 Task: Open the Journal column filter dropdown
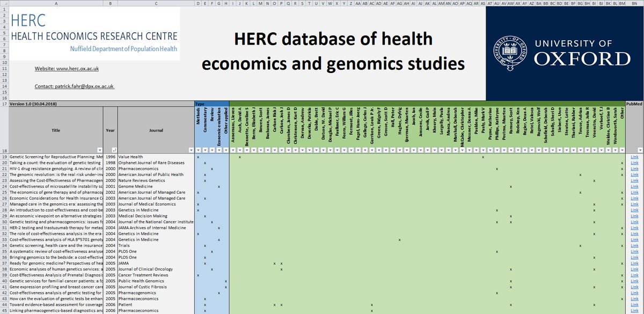191,150
